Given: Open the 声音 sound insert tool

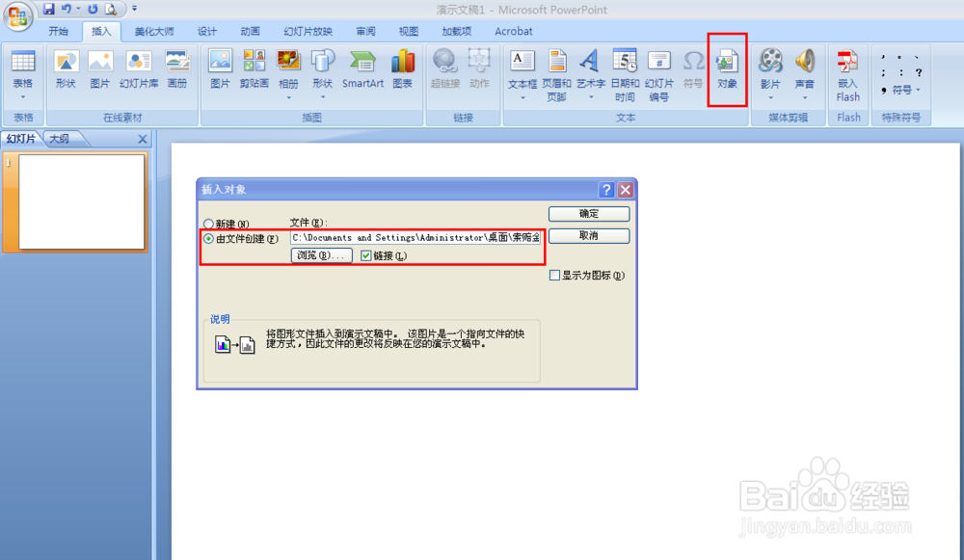Looking at the screenshot, I should click(805, 67).
